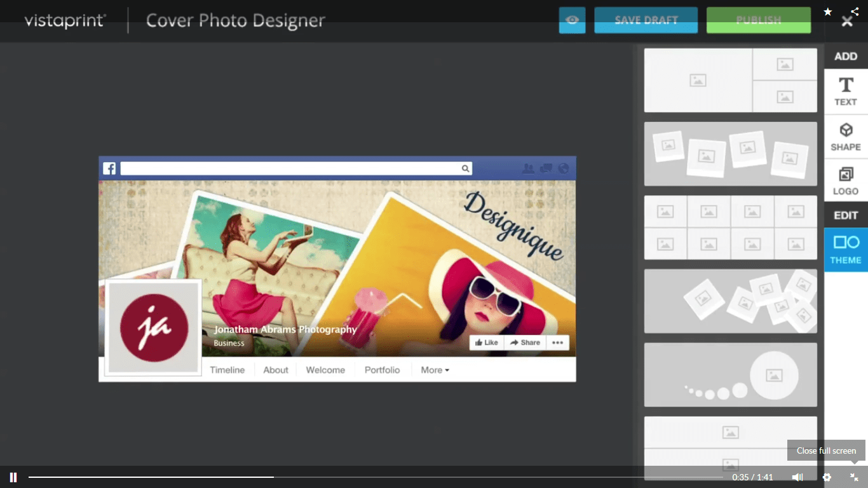Open the Timeline tab

[x=227, y=370]
